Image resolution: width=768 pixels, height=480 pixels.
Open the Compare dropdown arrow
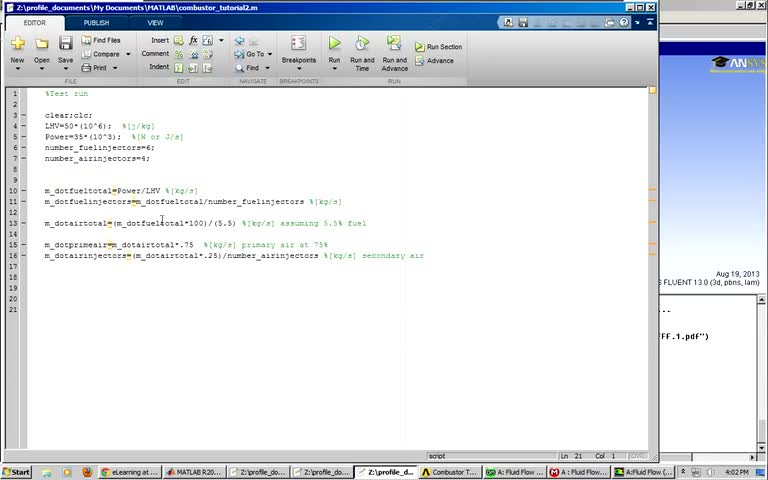(x=128, y=54)
